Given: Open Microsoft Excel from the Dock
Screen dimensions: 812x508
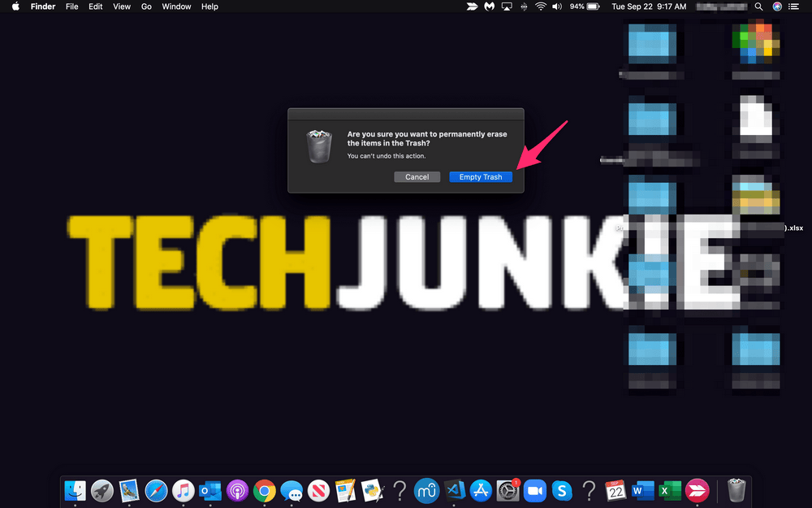Looking at the screenshot, I should [x=668, y=491].
